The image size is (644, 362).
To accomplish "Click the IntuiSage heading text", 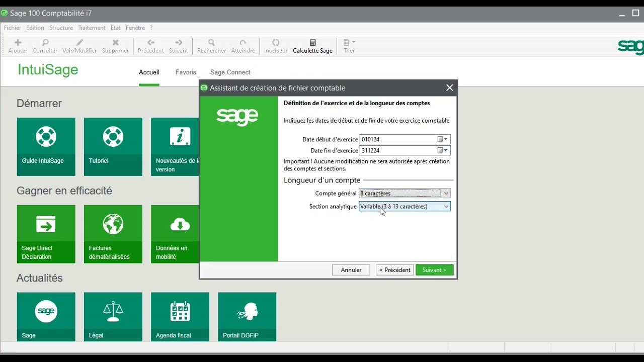I will point(48,70).
